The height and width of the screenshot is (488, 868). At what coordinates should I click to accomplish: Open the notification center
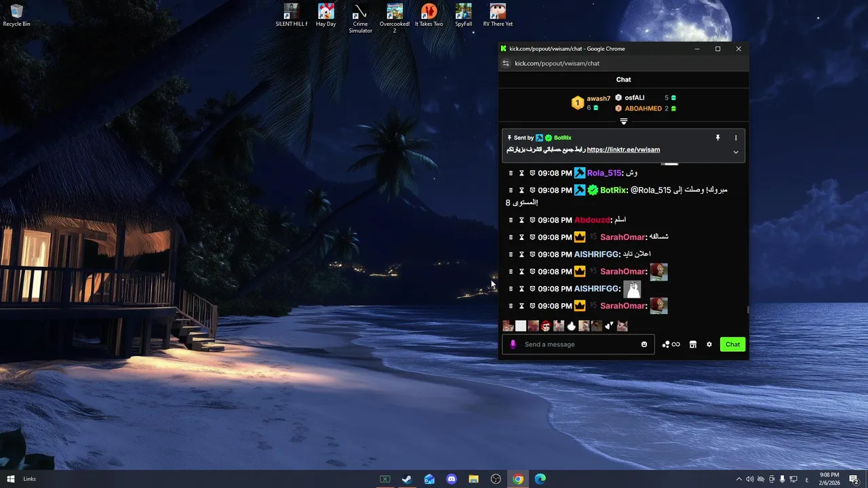point(854,479)
